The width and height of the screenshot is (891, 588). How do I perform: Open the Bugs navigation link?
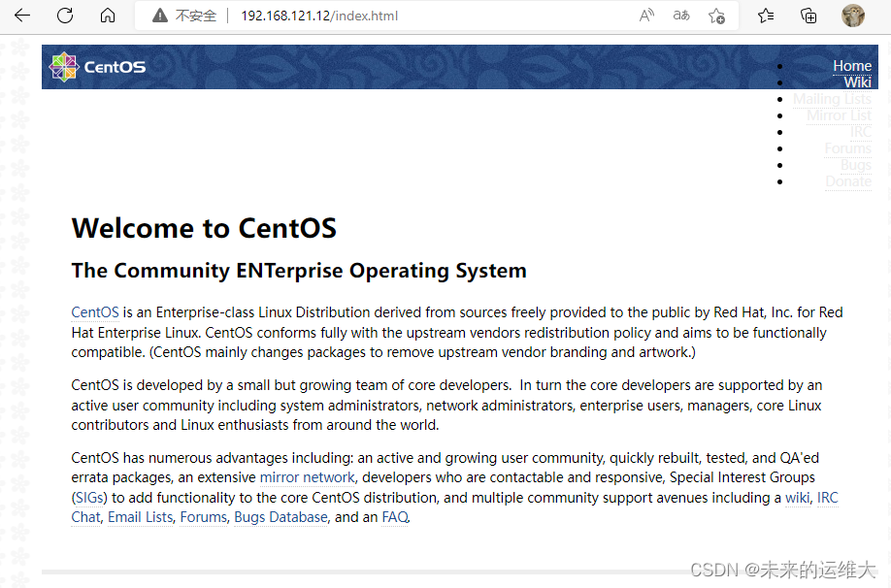(x=856, y=165)
